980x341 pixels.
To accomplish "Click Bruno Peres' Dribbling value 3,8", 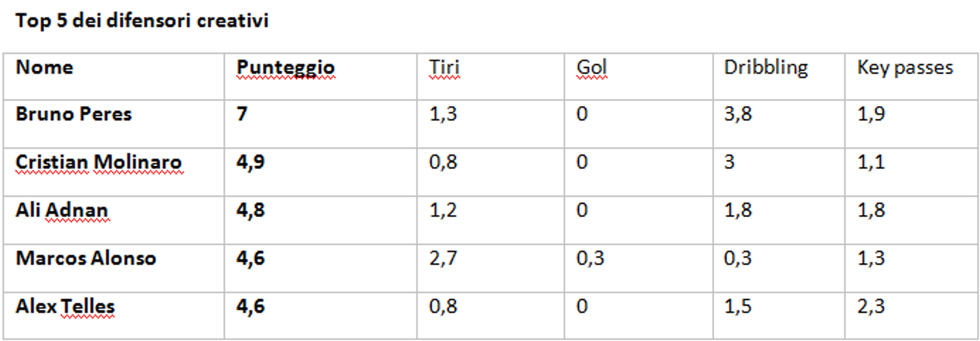I will point(738,114).
